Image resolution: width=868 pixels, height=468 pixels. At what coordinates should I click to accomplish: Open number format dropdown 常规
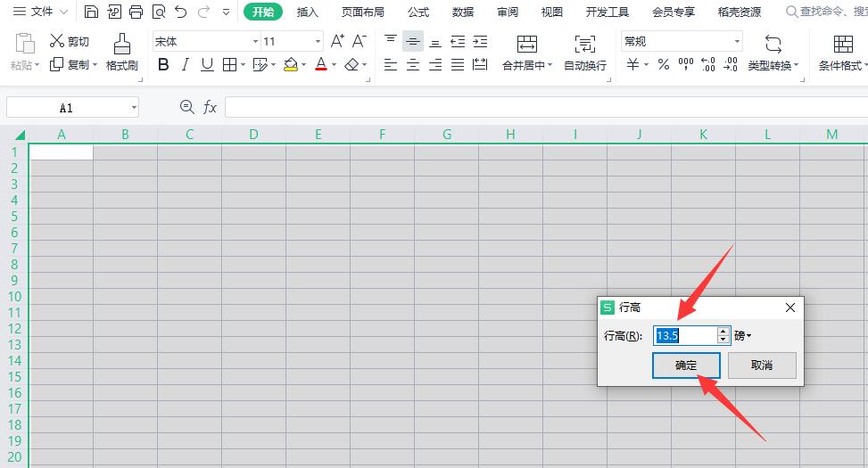pos(737,42)
